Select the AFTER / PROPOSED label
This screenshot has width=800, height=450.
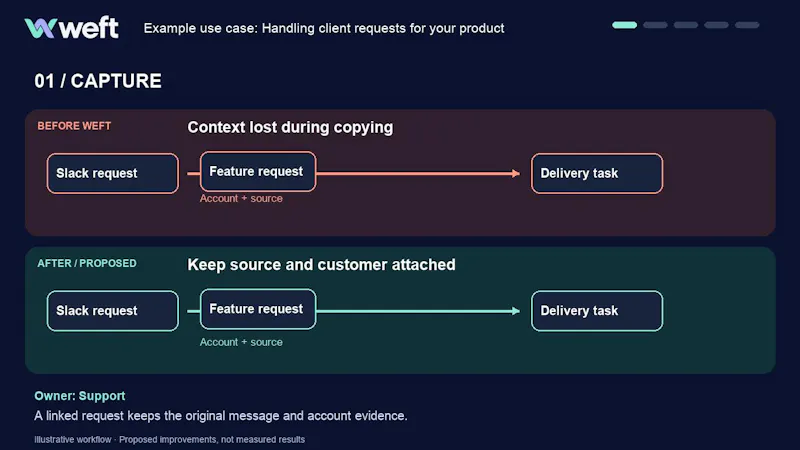tap(87, 263)
